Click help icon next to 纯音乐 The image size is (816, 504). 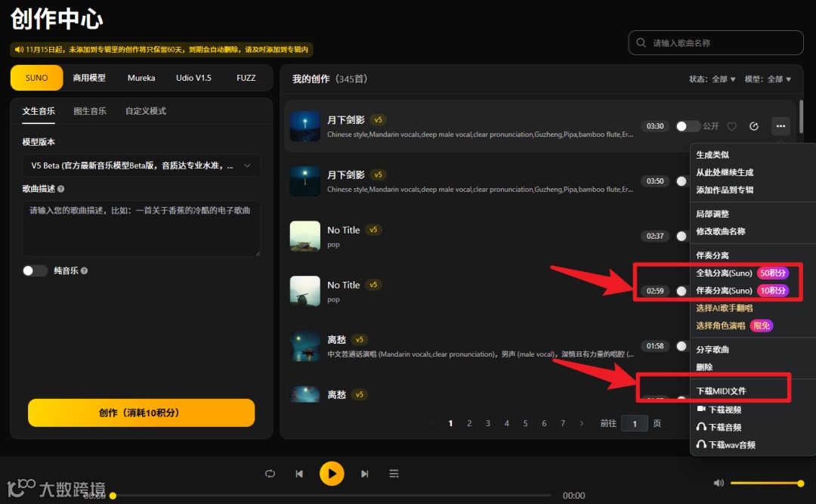click(85, 271)
